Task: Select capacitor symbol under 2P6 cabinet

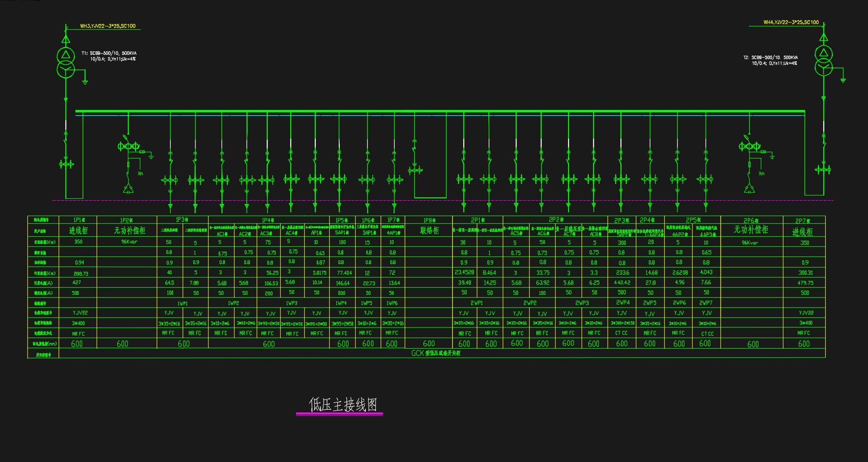Action: pyautogui.click(x=749, y=189)
